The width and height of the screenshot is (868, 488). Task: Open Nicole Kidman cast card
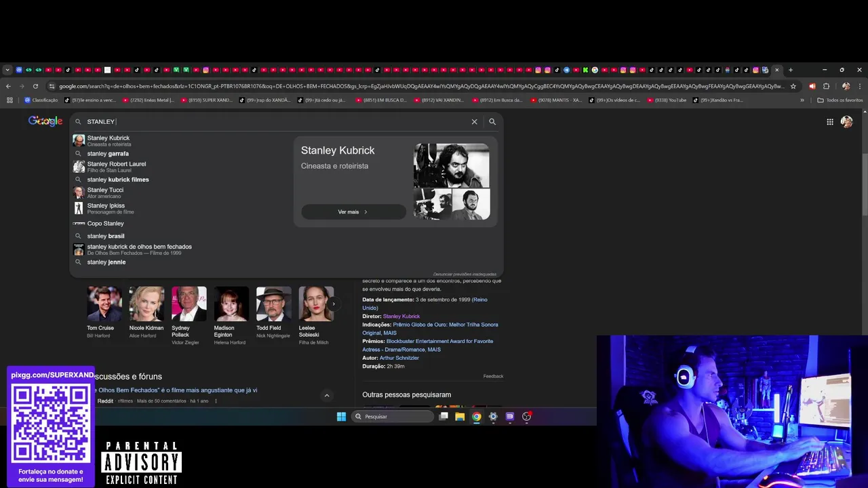tap(146, 312)
